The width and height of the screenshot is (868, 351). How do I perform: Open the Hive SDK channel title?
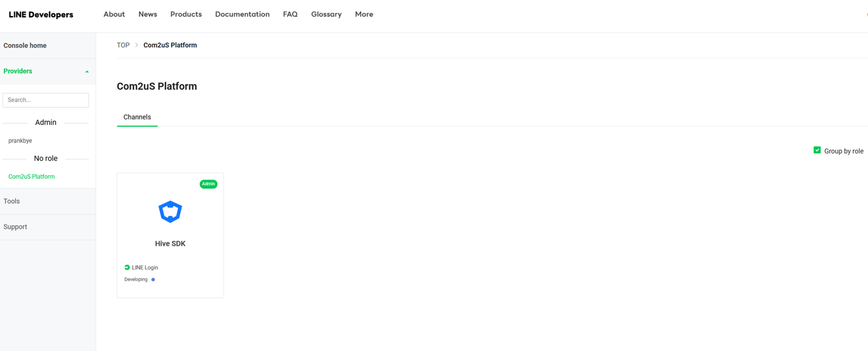[x=170, y=244]
